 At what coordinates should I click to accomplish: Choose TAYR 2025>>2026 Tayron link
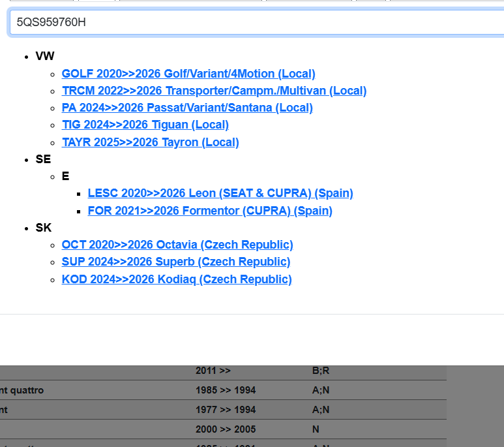click(x=150, y=142)
